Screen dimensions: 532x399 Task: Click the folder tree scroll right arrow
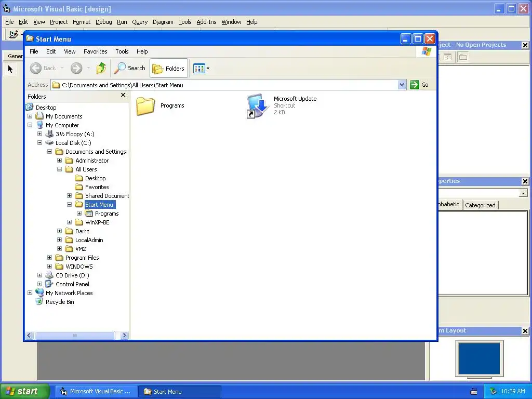(124, 335)
